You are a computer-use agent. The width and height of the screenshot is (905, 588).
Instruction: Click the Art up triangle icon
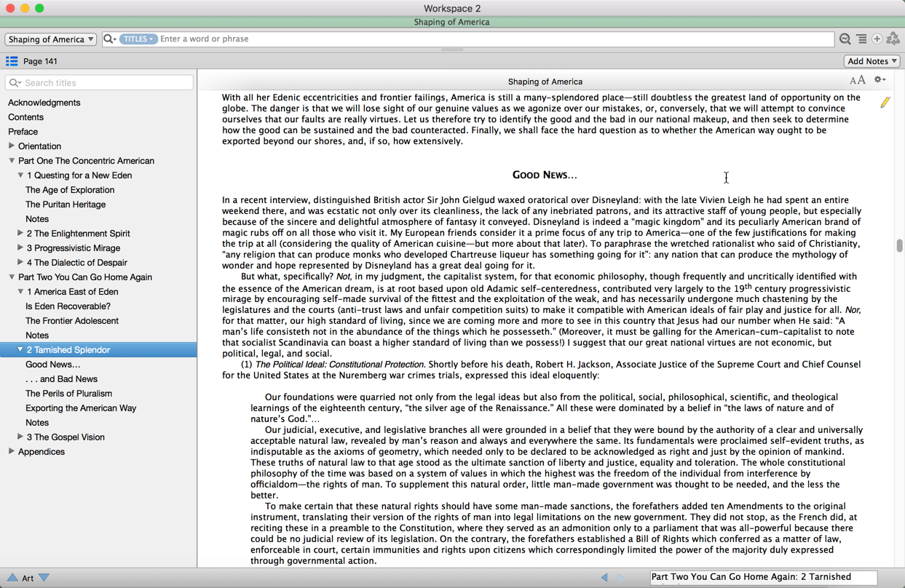12,578
